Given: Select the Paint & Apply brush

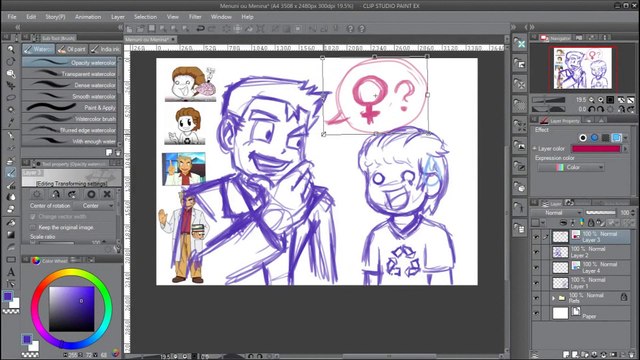Looking at the screenshot, I should (69, 107).
